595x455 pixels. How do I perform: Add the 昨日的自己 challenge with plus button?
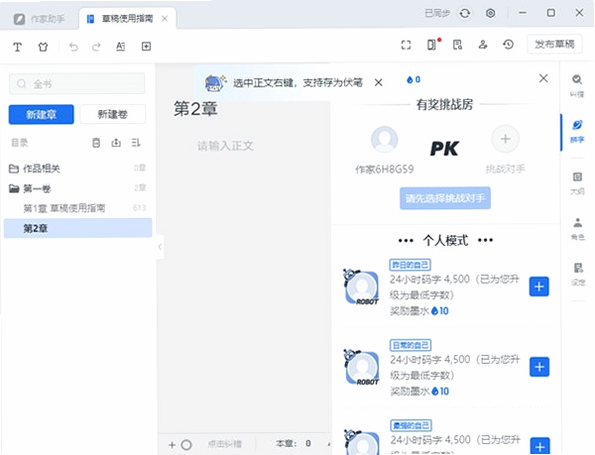click(539, 287)
